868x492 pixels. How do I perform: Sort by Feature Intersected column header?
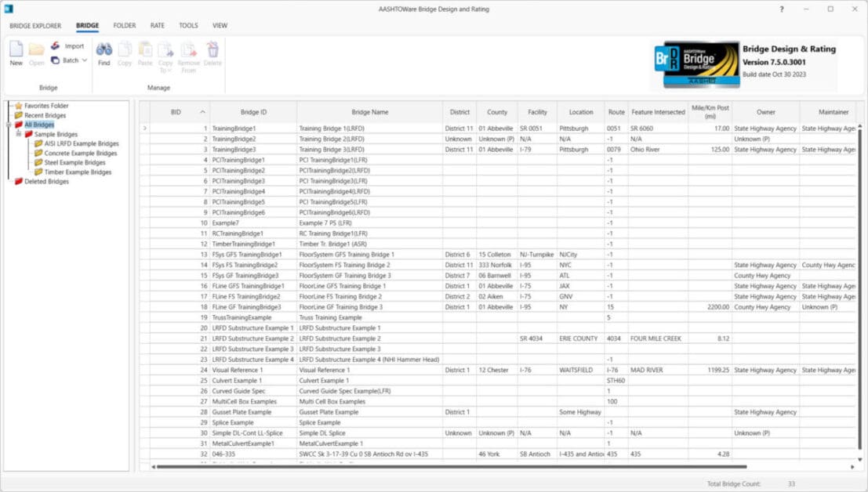(658, 112)
